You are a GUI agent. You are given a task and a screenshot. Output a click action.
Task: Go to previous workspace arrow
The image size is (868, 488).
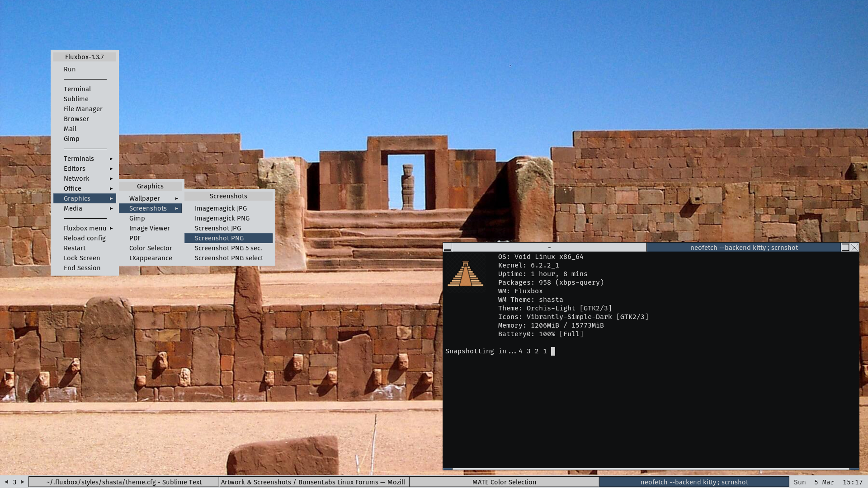click(x=6, y=482)
